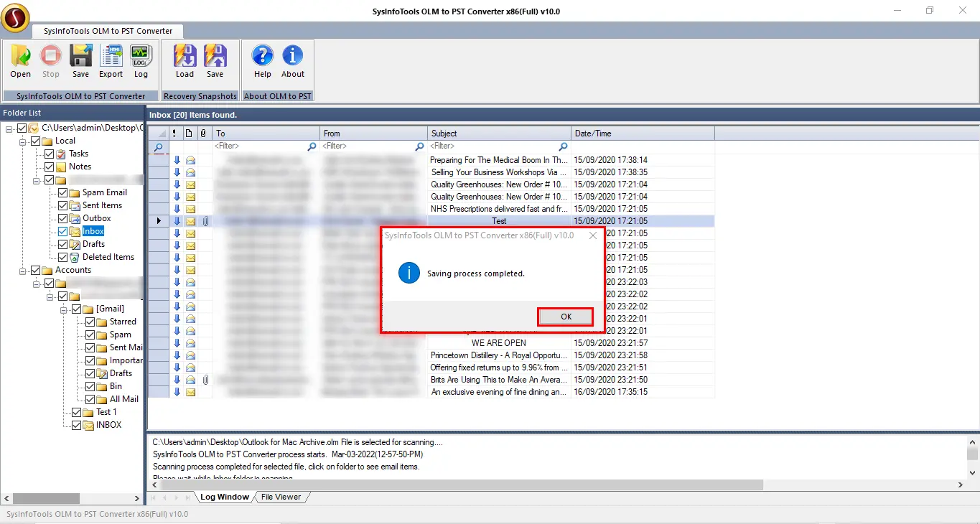Screen dimensions: 980x524
Task: Click the importance exclamation column header
Action: click(x=174, y=133)
